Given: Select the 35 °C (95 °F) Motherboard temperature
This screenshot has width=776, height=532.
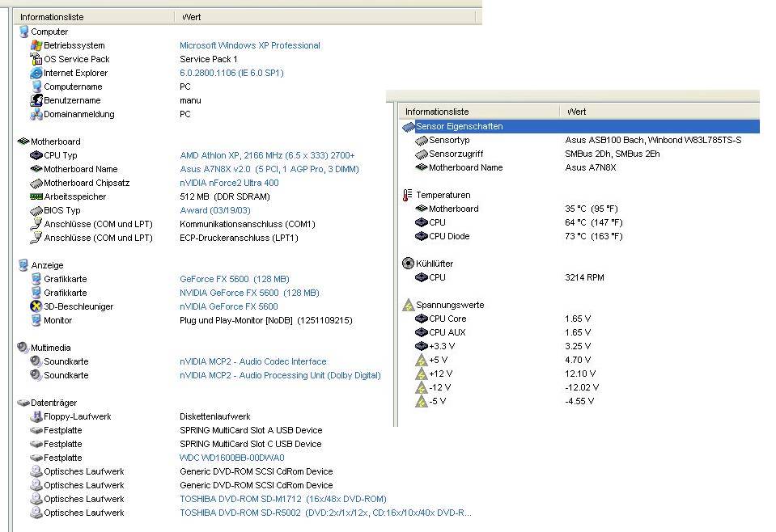Looking at the screenshot, I should [x=592, y=209].
